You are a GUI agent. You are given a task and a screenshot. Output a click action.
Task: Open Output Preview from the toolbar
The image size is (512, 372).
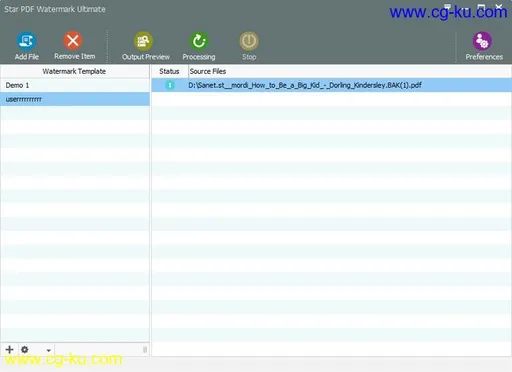click(x=143, y=41)
